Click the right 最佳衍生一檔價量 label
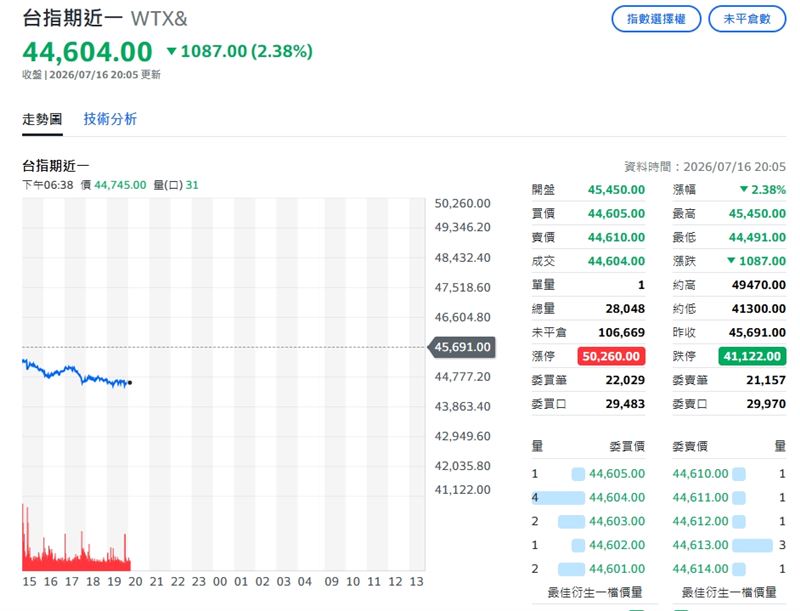 [x=729, y=592]
